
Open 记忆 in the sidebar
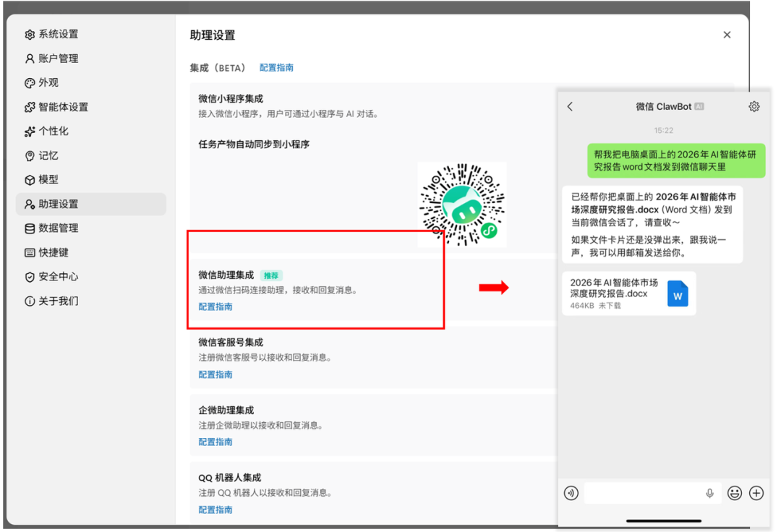point(41,155)
